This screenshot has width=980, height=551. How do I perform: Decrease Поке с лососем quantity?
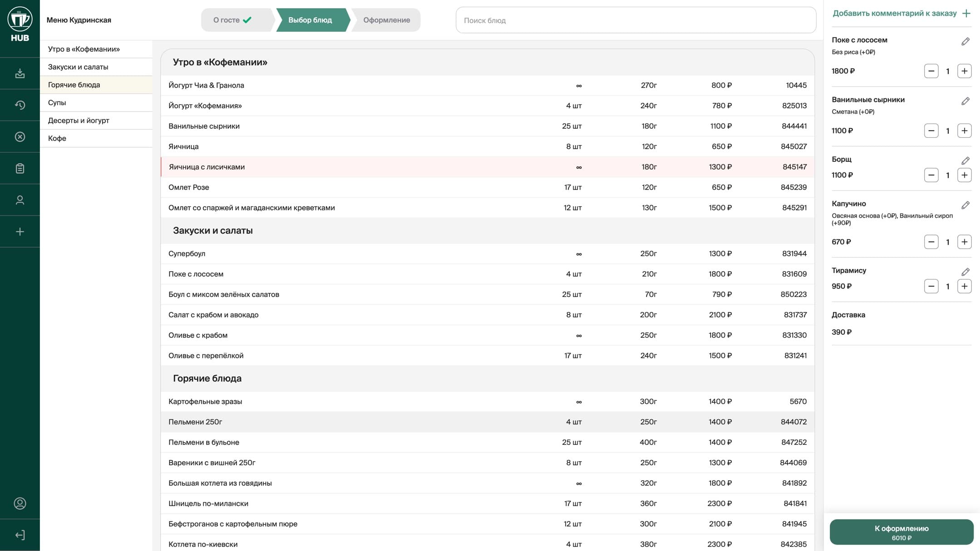point(931,71)
